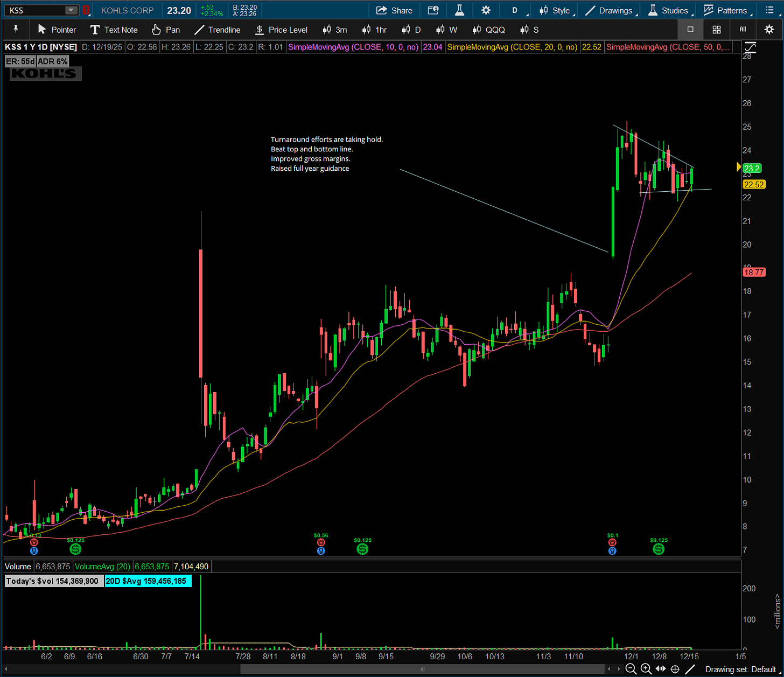Click the ER: 55d label
Image resolution: width=784 pixels, height=677 pixels.
pyautogui.click(x=20, y=61)
